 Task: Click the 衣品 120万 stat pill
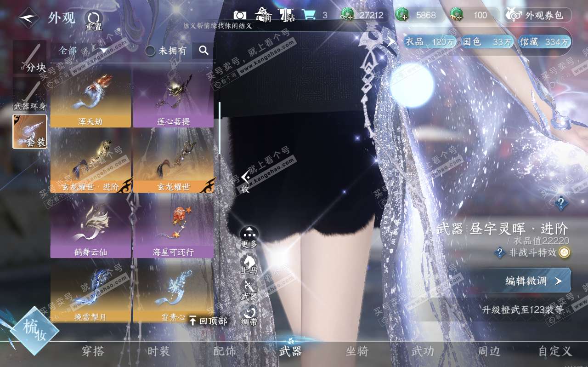pos(430,42)
